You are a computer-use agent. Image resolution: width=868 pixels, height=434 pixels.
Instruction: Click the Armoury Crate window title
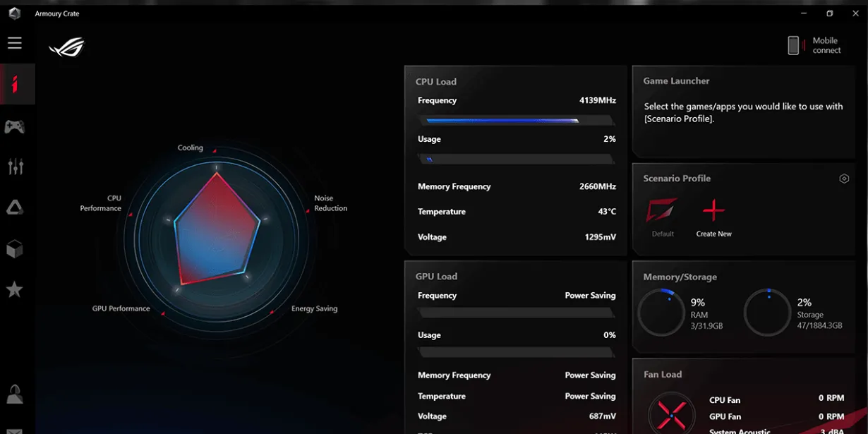pyautogui.click(x=57, y=14)
